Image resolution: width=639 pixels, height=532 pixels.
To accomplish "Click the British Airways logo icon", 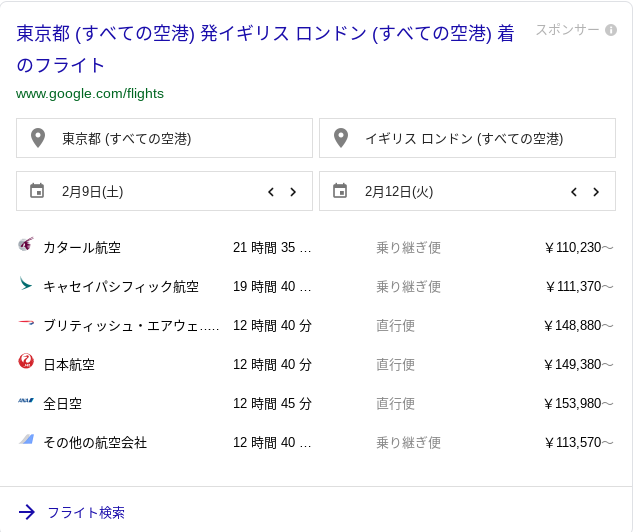I will 26,322.
